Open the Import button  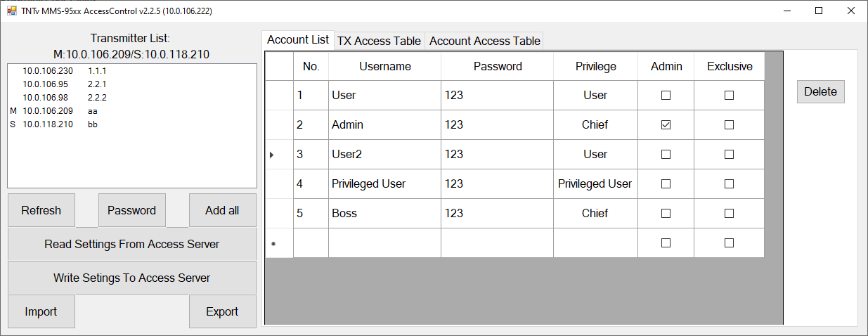point(41,311)
